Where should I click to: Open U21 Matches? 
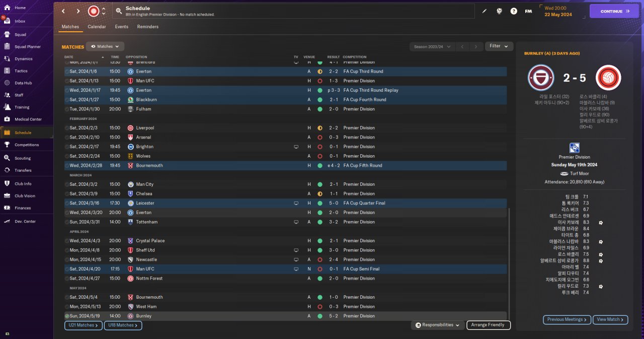pos(84,325)
